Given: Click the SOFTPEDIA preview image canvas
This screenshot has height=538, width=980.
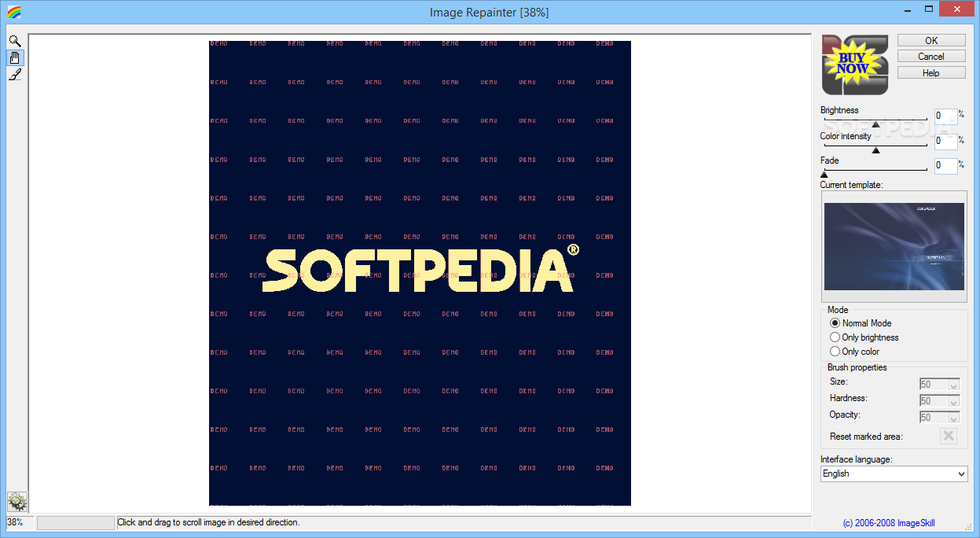Looking at the screenshot, I should (x=420, y=273).
